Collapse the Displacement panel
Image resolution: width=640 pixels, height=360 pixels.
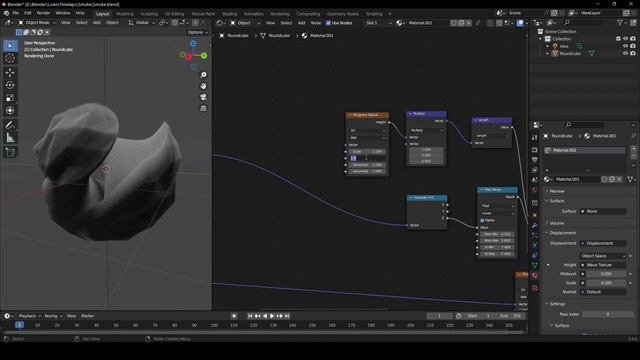pyautogui.click(x=562, y=233)
